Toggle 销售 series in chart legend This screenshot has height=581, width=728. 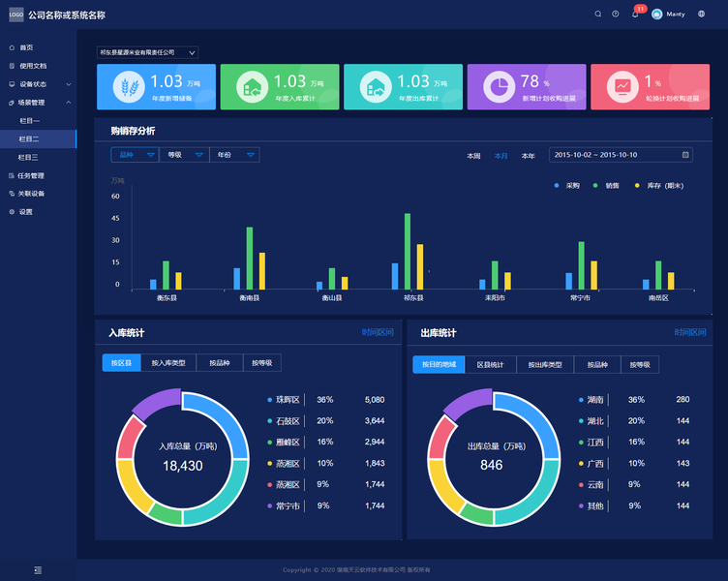click(606, 186)
